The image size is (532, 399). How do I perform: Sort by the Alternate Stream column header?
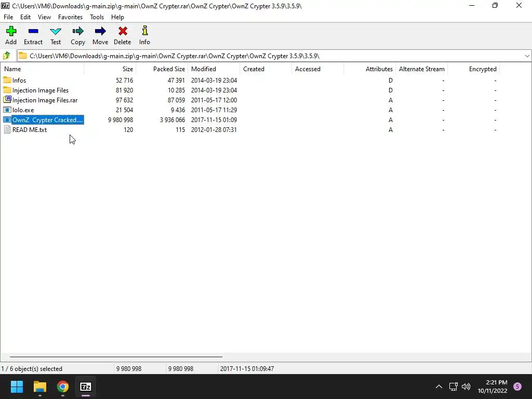coord(421,69)
